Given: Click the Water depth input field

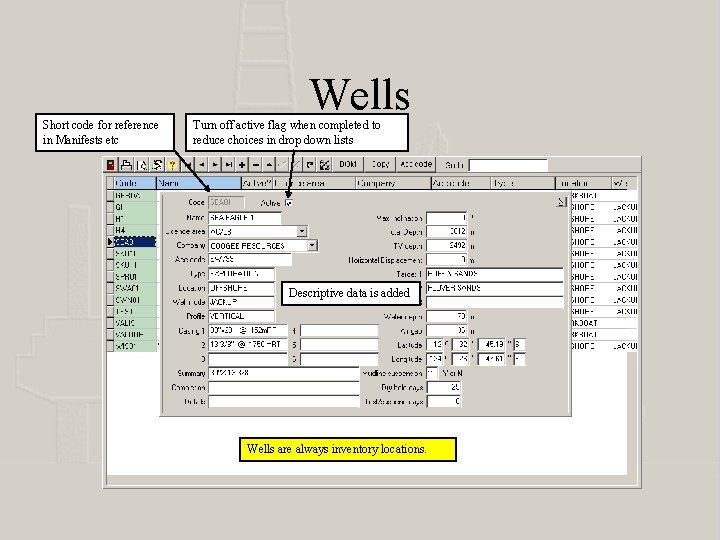Looking at the screenshot, I should pos(447,316).
